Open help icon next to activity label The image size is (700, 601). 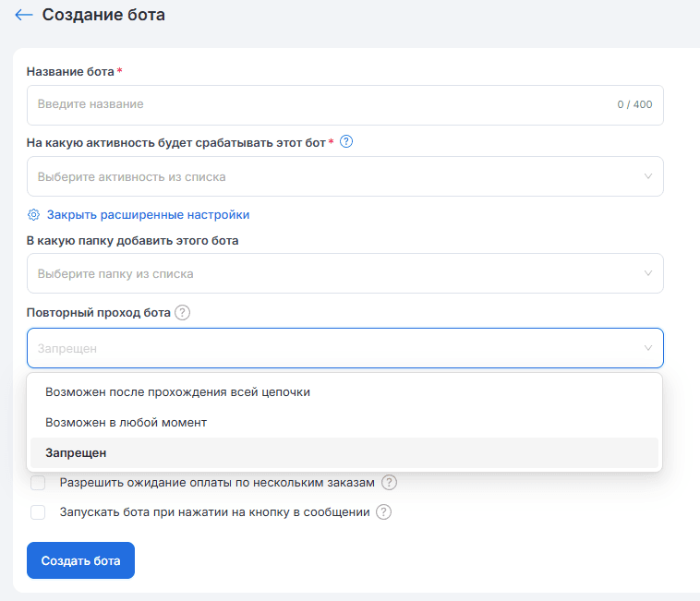[x=346, y=142]
